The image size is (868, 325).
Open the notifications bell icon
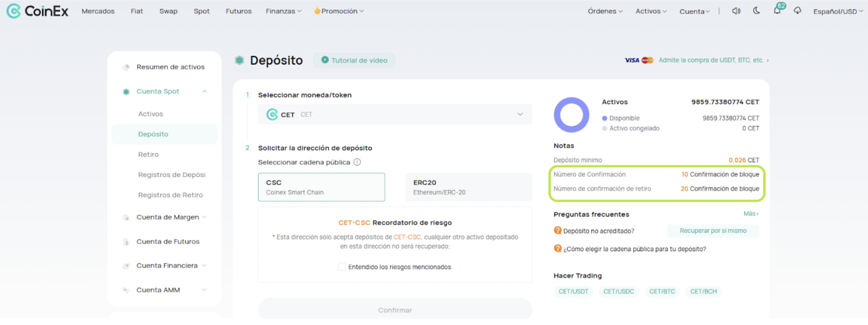click(x=777, y=11)
